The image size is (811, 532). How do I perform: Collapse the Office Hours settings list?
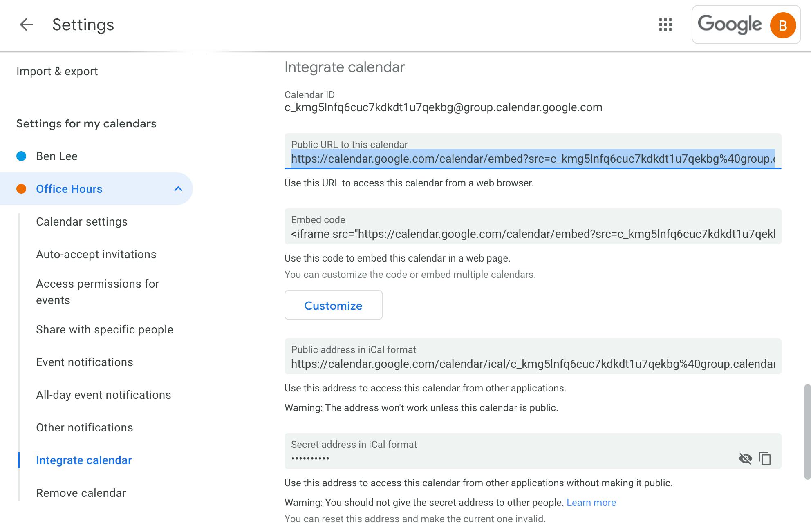[178, 189]
